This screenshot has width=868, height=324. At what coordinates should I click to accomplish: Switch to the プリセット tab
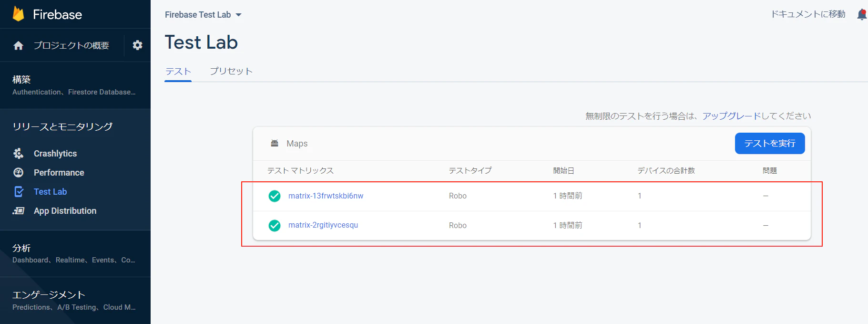click(x=231, y=71)
